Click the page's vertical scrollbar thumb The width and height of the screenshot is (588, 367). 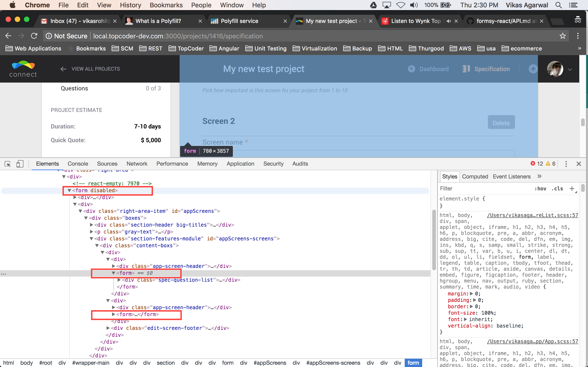coord(583,122)
